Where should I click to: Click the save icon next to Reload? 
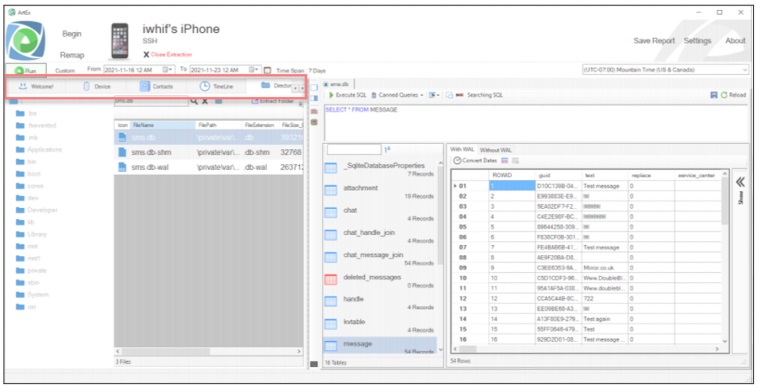click(714, 95)
